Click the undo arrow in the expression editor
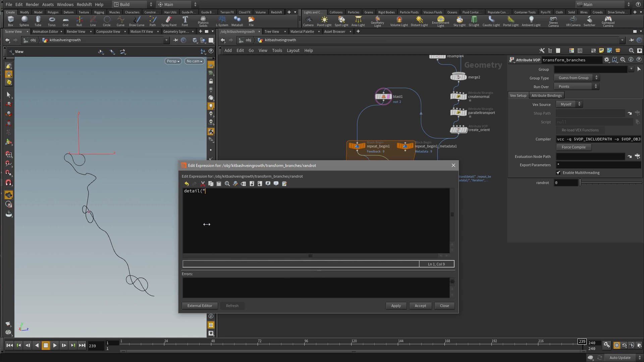 186,184
